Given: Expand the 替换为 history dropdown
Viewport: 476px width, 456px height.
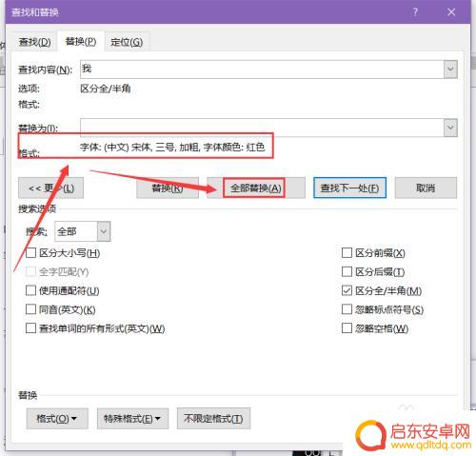Looking at the screenshot, I should (x=450, y=128).
